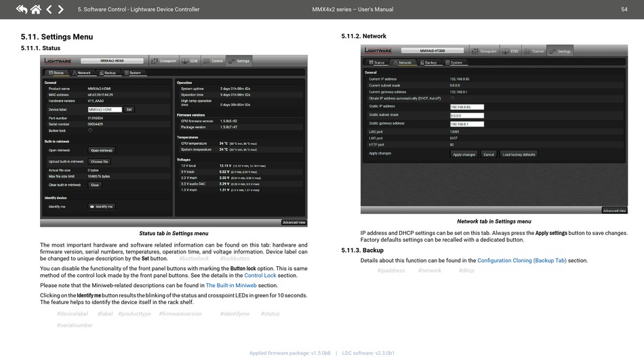Click the #network hashtag
The image size is (644, 361).
coord(430,270)
